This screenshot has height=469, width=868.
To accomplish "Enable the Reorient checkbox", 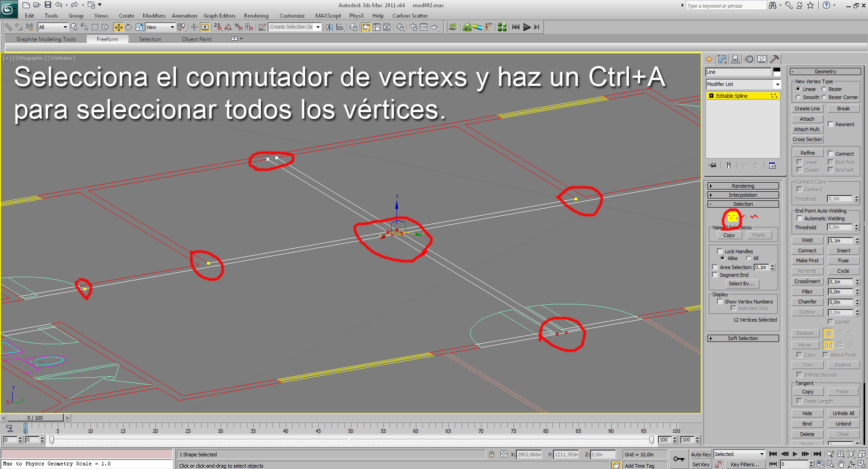I will (x=831, y=124).
